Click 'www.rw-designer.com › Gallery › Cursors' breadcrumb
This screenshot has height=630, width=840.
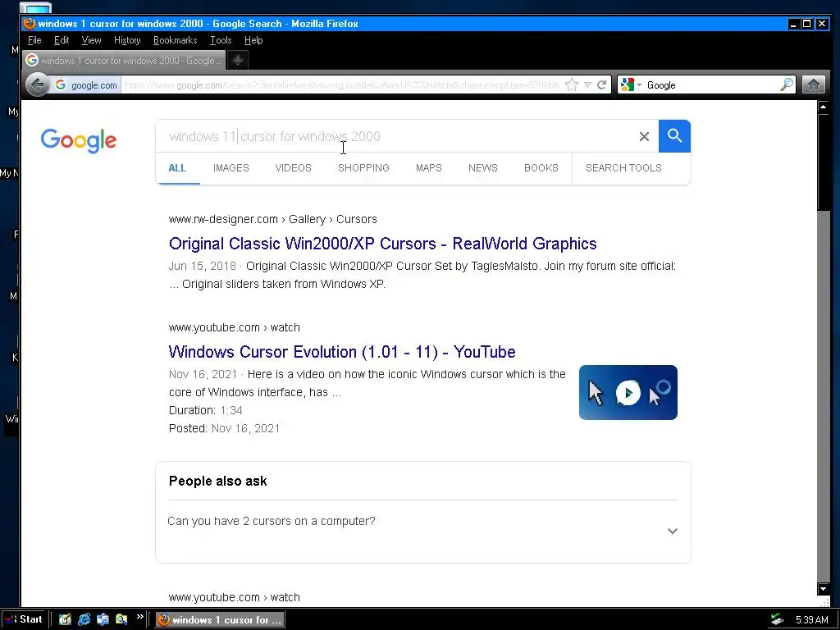(x=272, y=219)
